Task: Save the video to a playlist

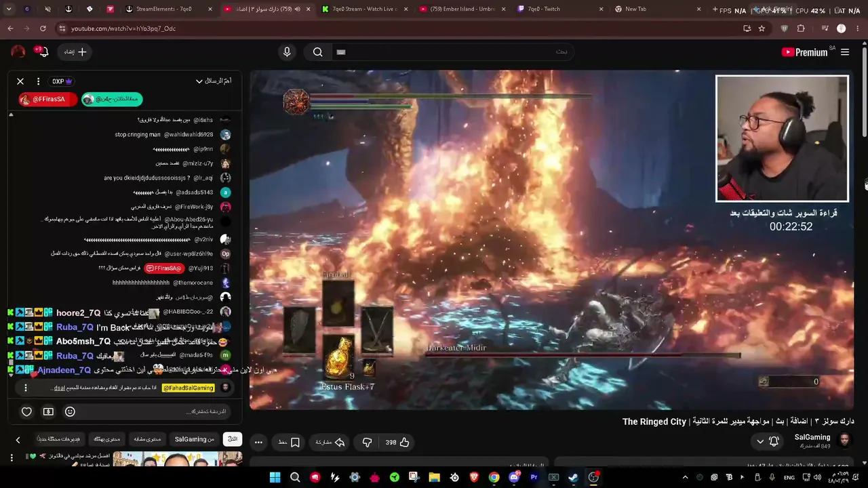Action: (290, 443)
